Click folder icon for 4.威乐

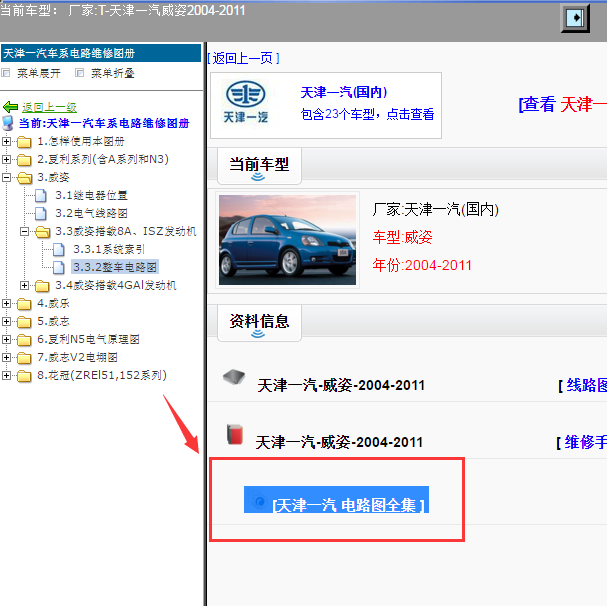click(24, 304)
